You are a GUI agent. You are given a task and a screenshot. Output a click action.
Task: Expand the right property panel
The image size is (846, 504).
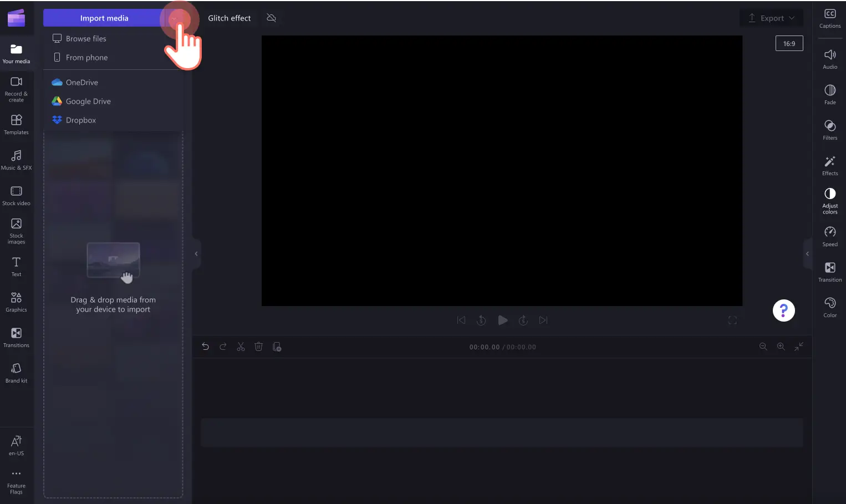pyautogui.click(x=807, y=253)
